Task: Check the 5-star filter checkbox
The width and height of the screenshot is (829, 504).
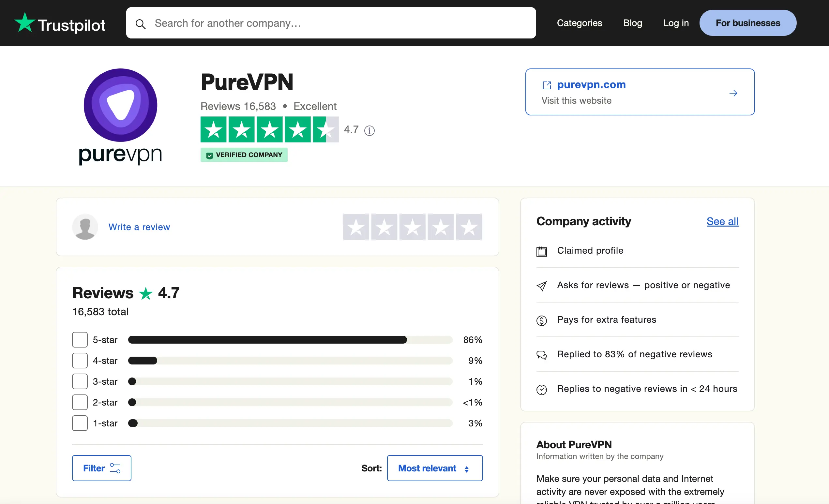Action: pyautogui.click(x=80, y=340)
